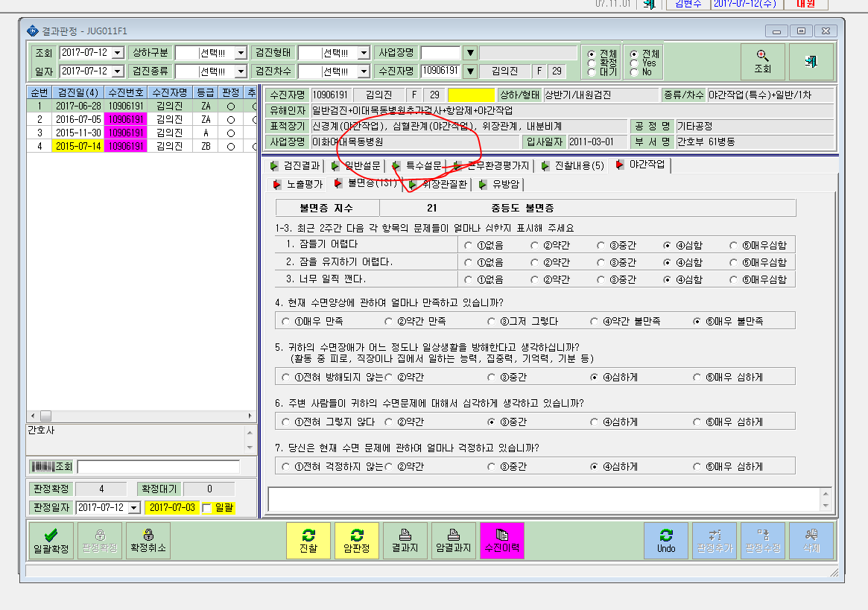Click the Undo icon button
This screenshot has height=610, width=868.
[x=666, y=541]
